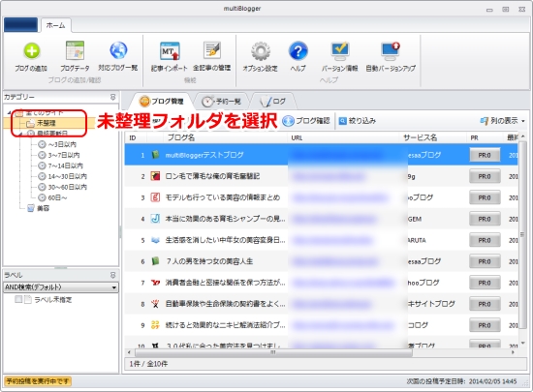Screen dimensions: 533x392
Task: Select row 生活感を消したい中年女の美容変身日
Action: click(321, 240)
